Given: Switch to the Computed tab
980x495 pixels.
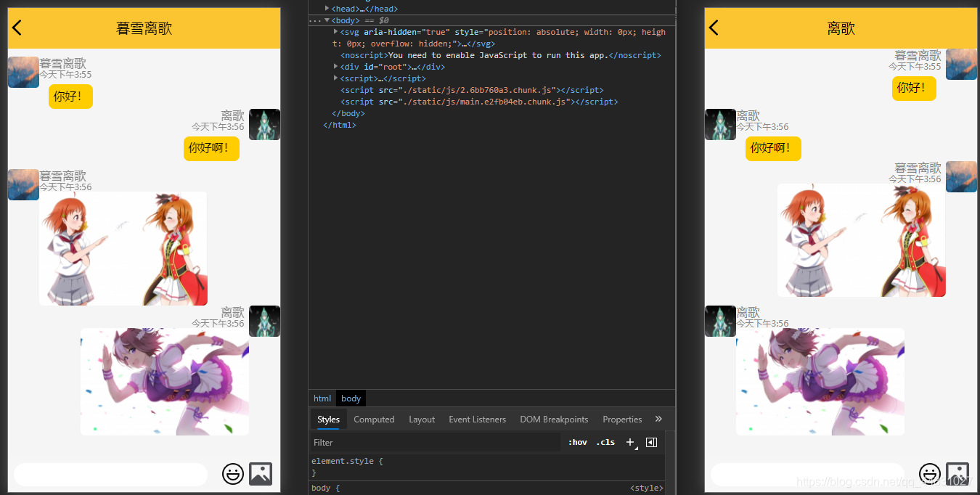Looking at the screenshot, I should pos(374,420).
